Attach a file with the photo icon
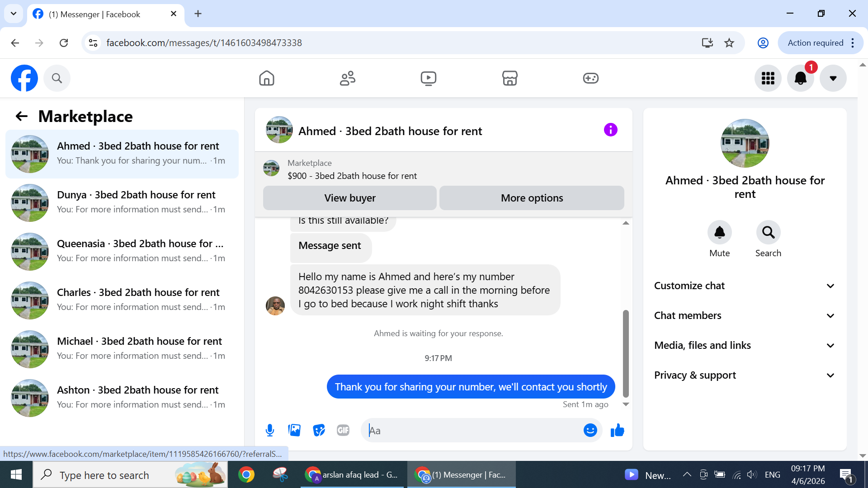This screenshot has width=868, height=488. tap(294, 430)
